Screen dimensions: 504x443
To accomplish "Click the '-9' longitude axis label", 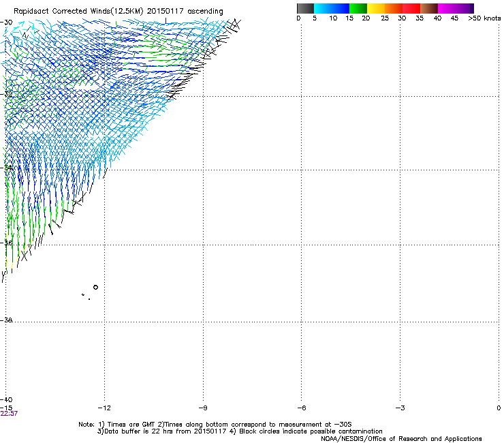I will tap(203, 408).
